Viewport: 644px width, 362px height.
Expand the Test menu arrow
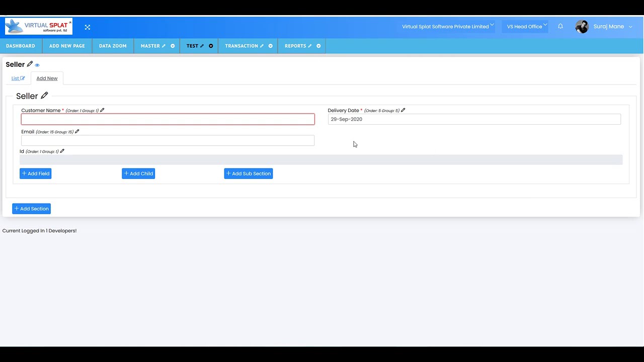[211, 46]
